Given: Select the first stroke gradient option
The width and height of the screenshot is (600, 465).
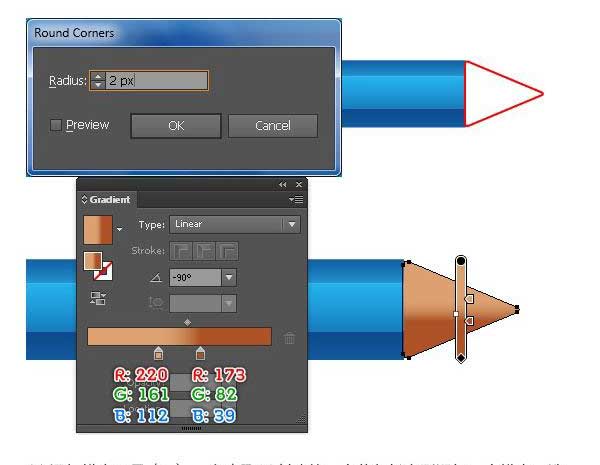Looking at the screenshot, I should 180,251.
